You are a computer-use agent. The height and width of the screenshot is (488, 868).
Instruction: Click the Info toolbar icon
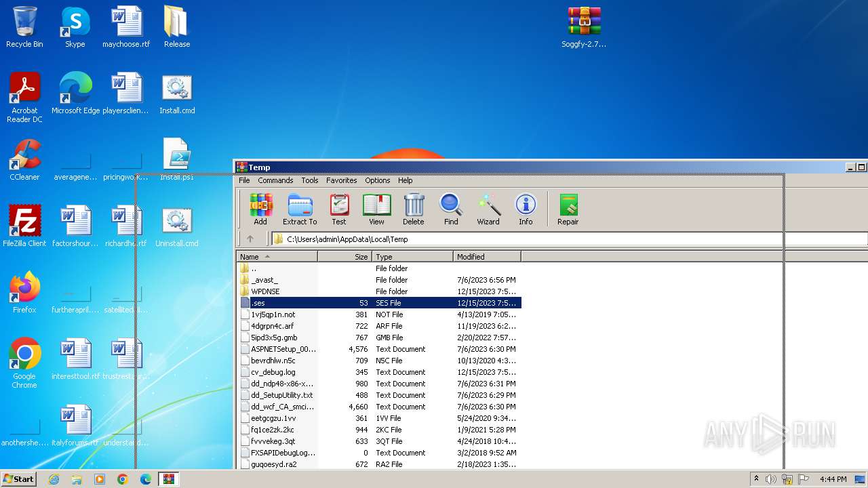tap(526, 209)
